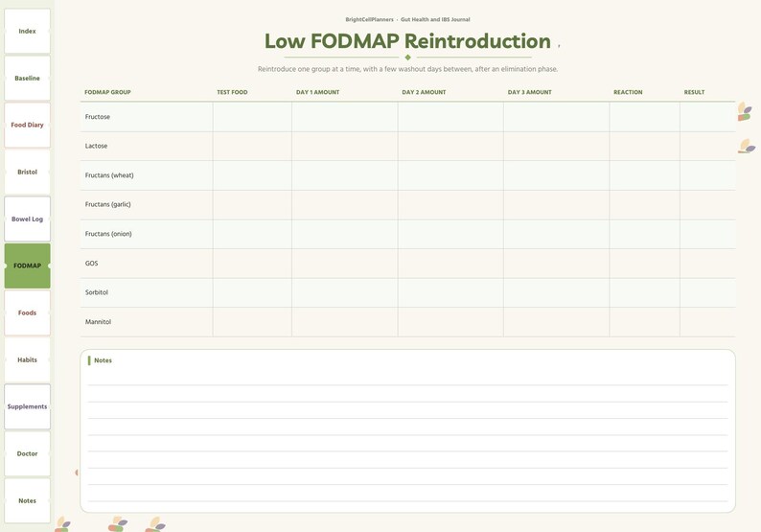
Task: Go to the Habits tab
Action: 27,359
